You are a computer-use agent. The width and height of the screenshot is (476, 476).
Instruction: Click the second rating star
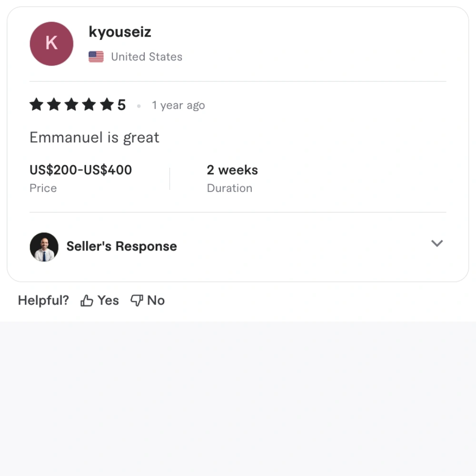(54, 105)
